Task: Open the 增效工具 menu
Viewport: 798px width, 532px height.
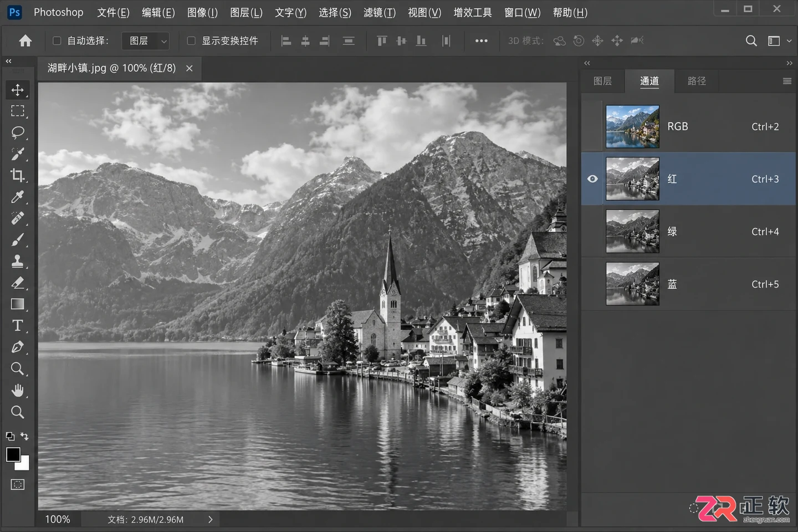Action: 472,12
